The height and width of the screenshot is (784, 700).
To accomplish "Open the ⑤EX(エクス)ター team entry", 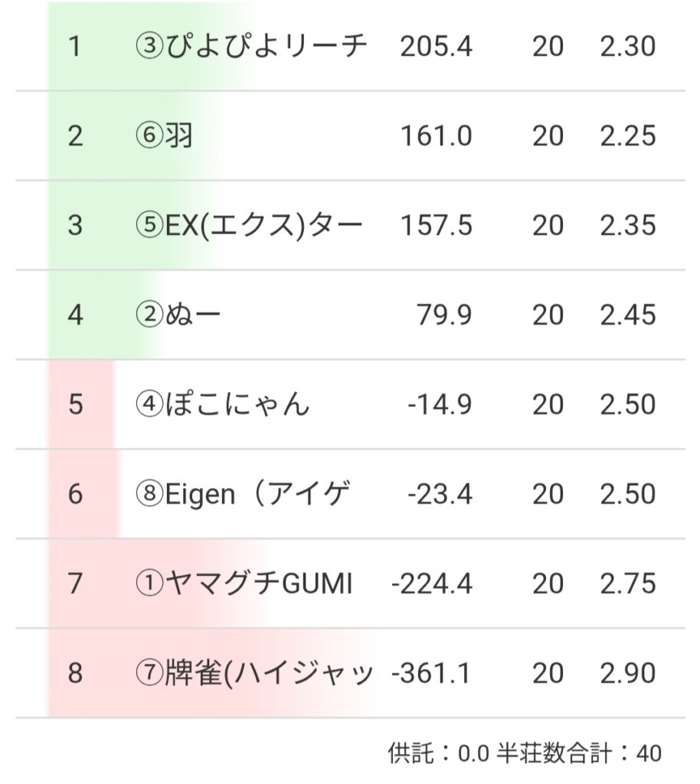I will tap(249, 226).
